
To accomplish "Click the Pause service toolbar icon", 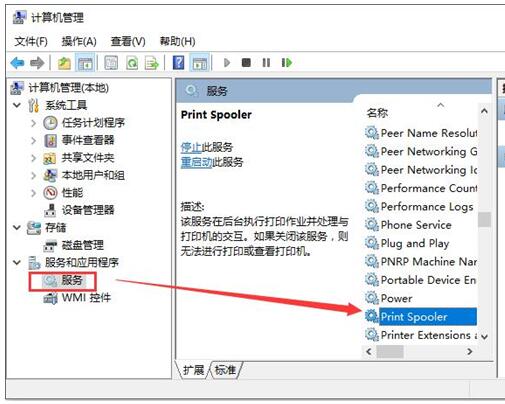I will [266, 63].
